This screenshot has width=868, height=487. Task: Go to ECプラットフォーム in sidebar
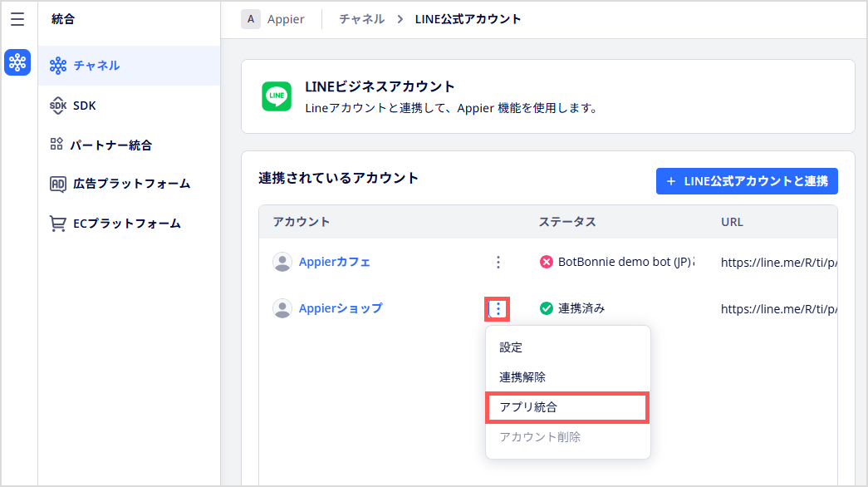click(129, 224)
